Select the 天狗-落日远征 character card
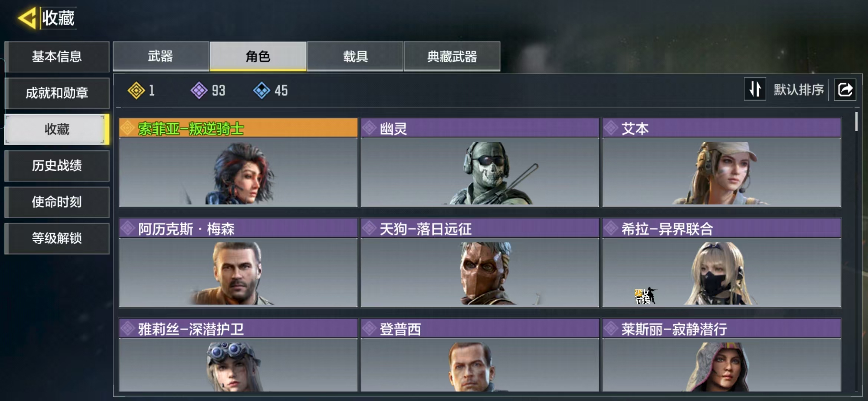This screenshot has height=401, width=868. [480, 263]
